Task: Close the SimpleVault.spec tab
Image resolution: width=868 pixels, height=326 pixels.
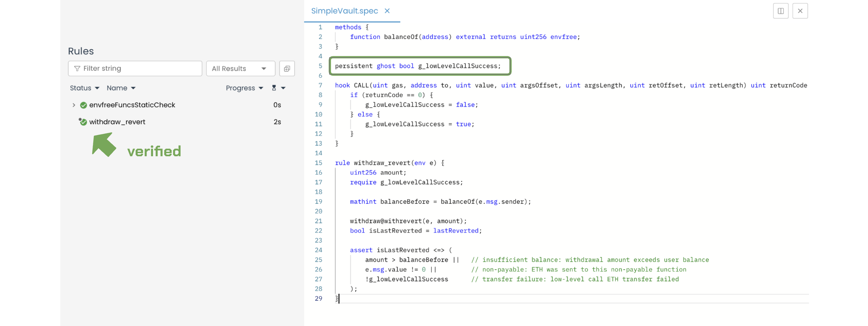Action: [x=387, y=11]
